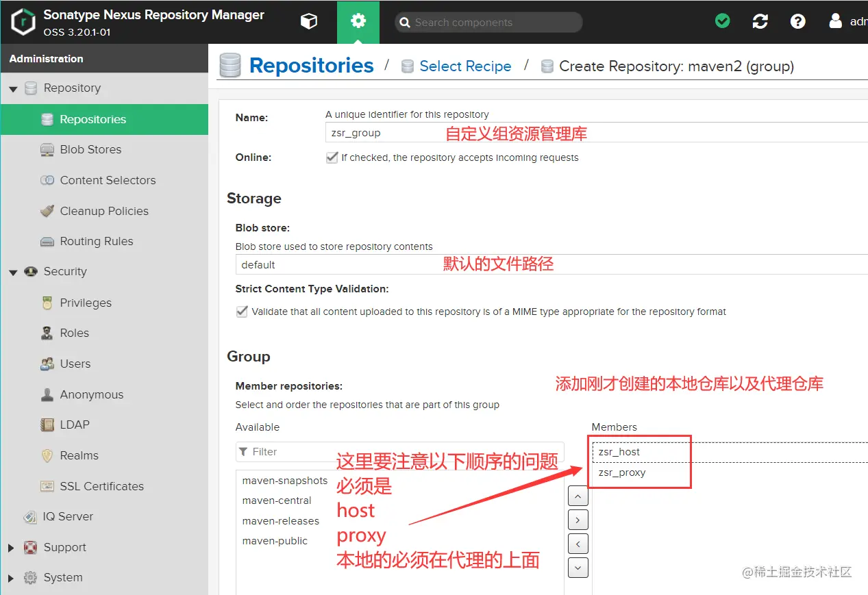The height and width of the screenshot is (595, 868).
Task: Select zsr_proxy in Members list
Action: [x=622, y=472]
